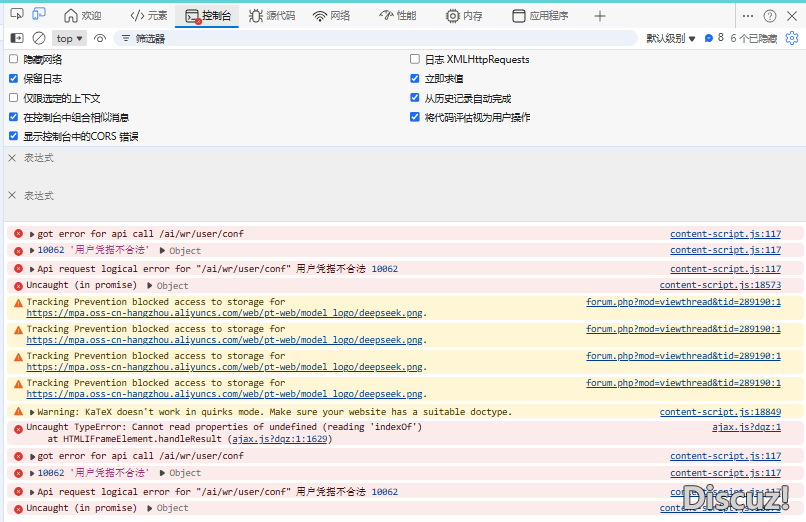
Task: Click the inspect element picker icon
Action: pos(17,15)
